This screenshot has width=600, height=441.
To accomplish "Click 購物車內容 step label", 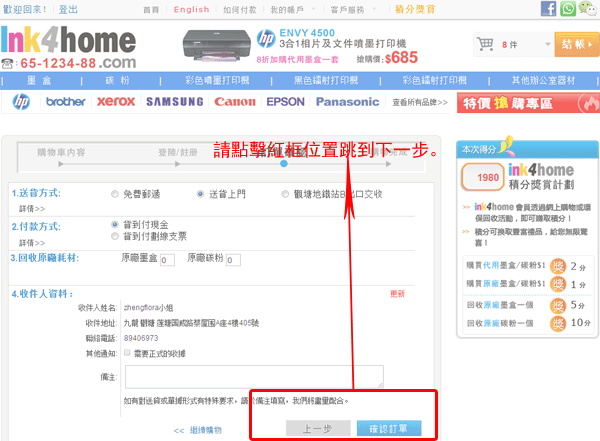I will 61,152.
